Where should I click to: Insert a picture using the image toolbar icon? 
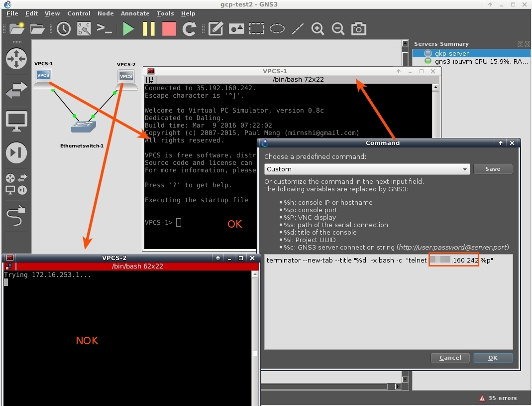point(236,28)
